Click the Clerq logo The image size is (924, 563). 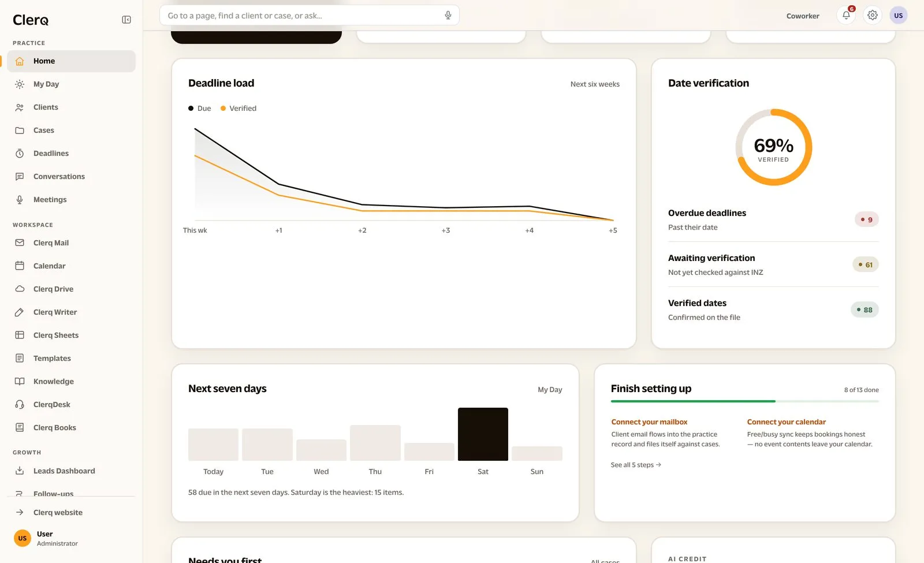[x=31, y=20]
